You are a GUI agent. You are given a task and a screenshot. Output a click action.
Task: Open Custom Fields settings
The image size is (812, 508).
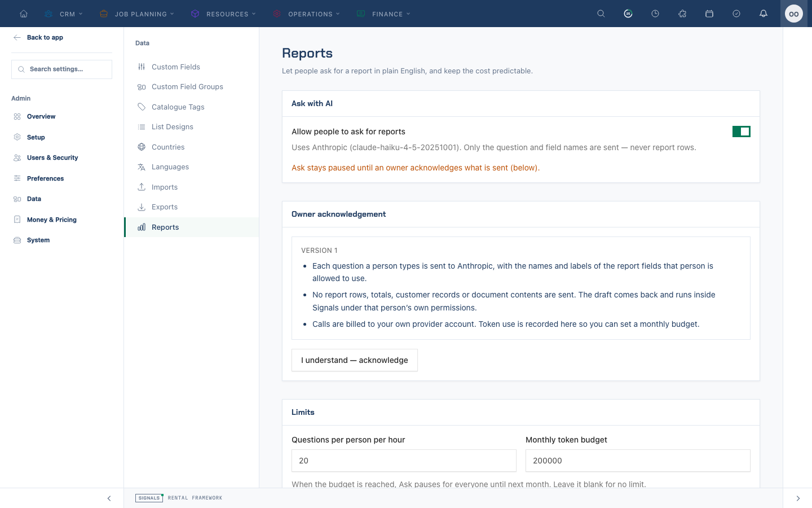tap(191, 67)
